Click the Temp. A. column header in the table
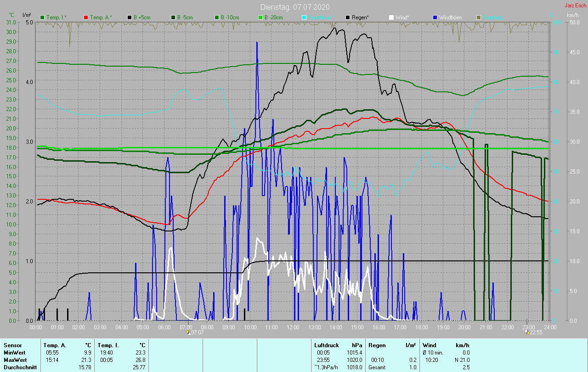 [x=55, y=345]
